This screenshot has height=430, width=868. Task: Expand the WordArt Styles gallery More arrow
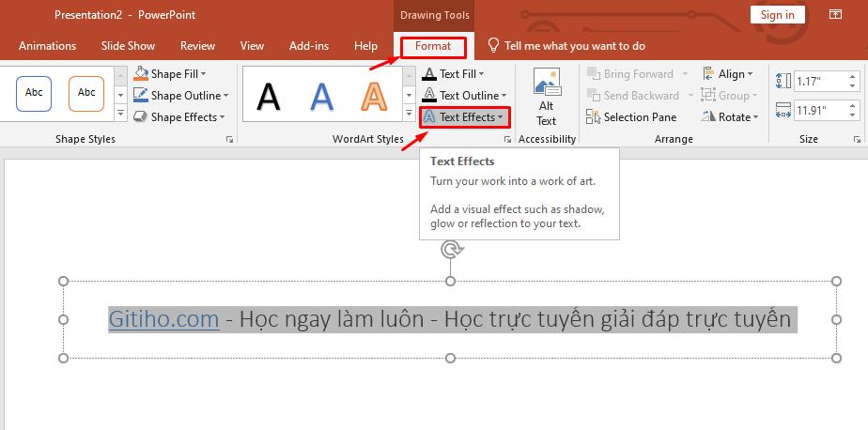coord(409,114)
